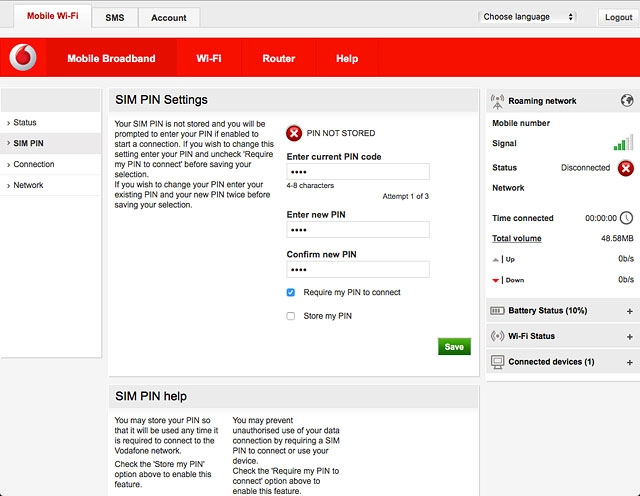Viewport: 640px width, 496px height.
Task: Click the red PIN NOT STORED icon
Action: tap(294, 133)
